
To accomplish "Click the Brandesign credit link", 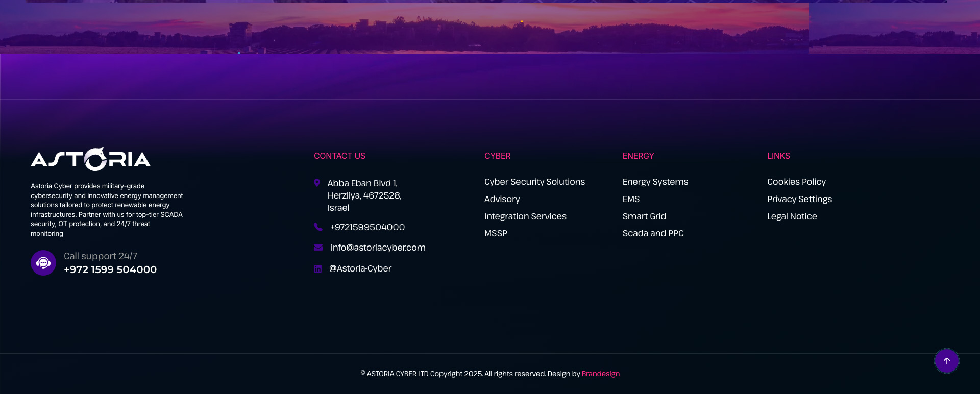I will point(600,374).
